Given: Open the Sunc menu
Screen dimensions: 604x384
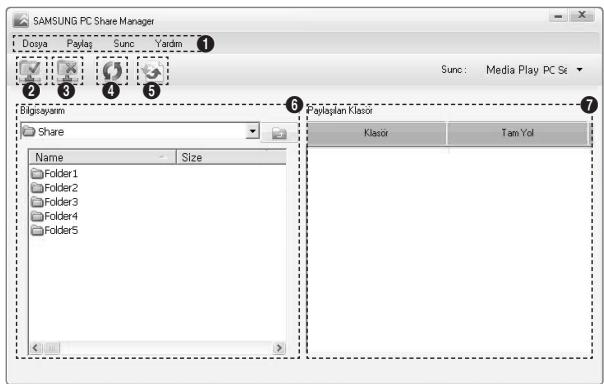Looking at the screenshot, I should tap(124, 44).
